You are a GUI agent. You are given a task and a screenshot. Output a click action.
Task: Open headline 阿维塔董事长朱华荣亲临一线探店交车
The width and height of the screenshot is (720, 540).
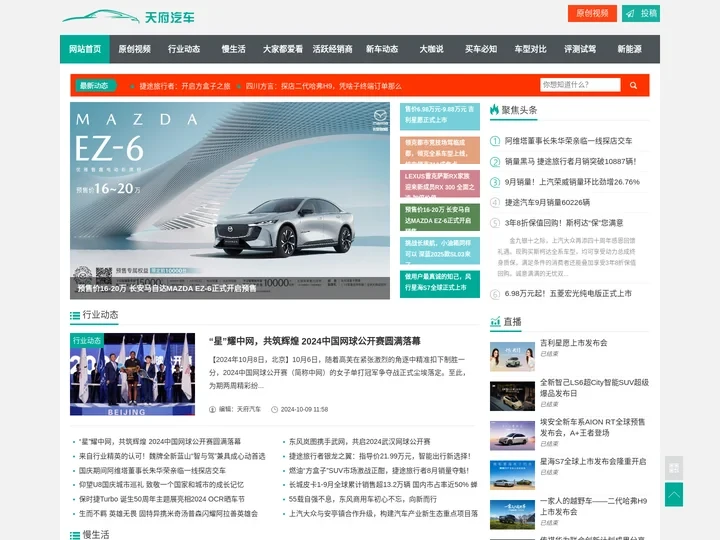click(x=568, y=141)
